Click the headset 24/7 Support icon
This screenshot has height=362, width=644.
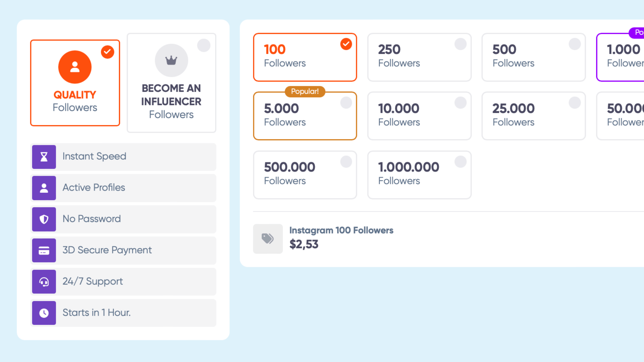[x=44, y=282]
